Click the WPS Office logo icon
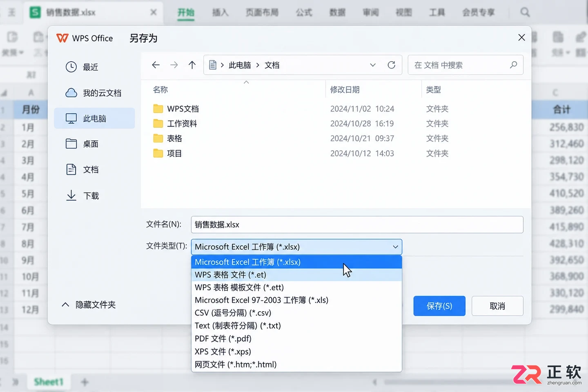 click(x=62, y=38)
